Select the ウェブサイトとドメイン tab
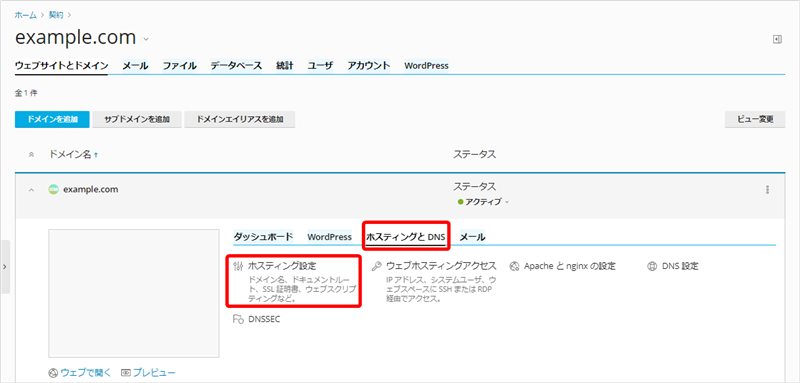The height and width of the screenshot is (383, 800). click(61, 66)
